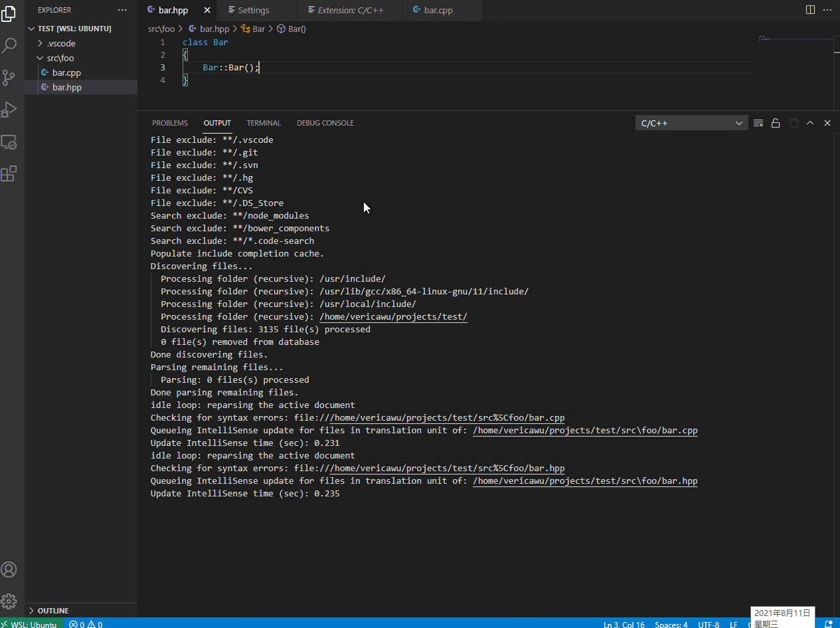Image resolution: width=840 pixels, height=628 pixels.
Task: Open the Search view
Action: pyautogui.click(x=9, y=45)
